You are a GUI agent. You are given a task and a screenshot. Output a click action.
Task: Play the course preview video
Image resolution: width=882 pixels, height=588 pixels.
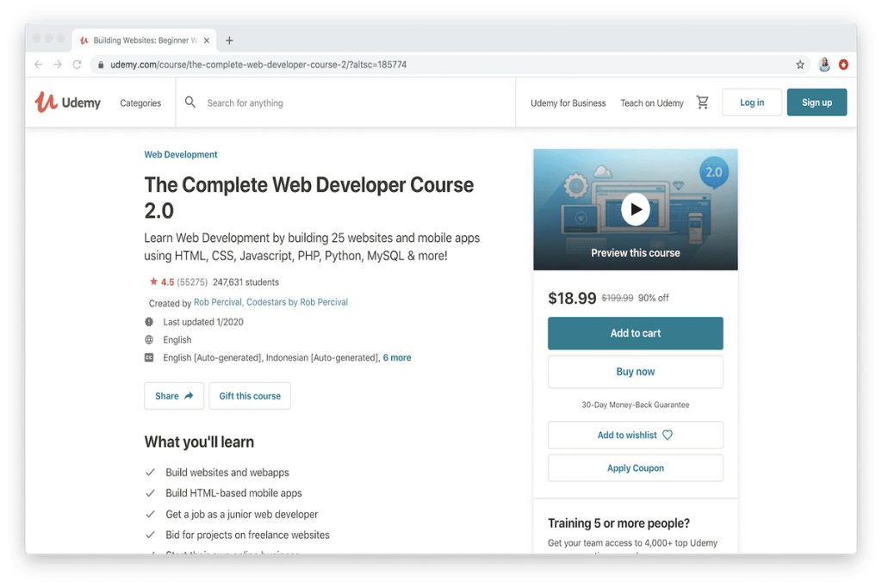tap(636, 209)
